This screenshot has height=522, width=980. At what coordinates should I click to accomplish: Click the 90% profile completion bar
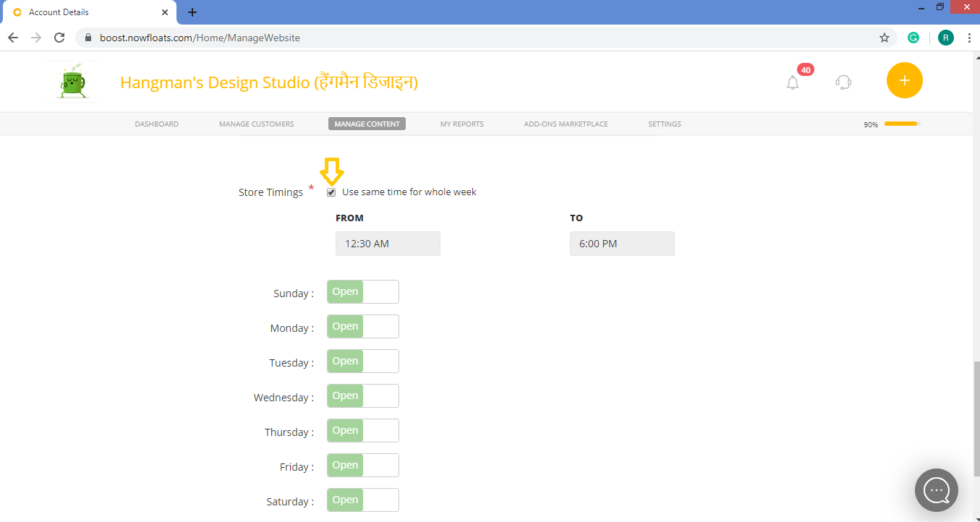point(902,124)
